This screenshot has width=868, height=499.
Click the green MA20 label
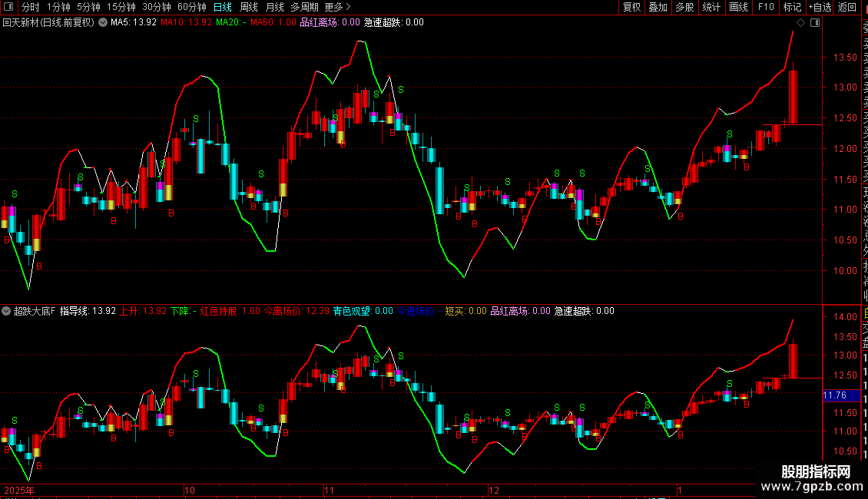231,23
